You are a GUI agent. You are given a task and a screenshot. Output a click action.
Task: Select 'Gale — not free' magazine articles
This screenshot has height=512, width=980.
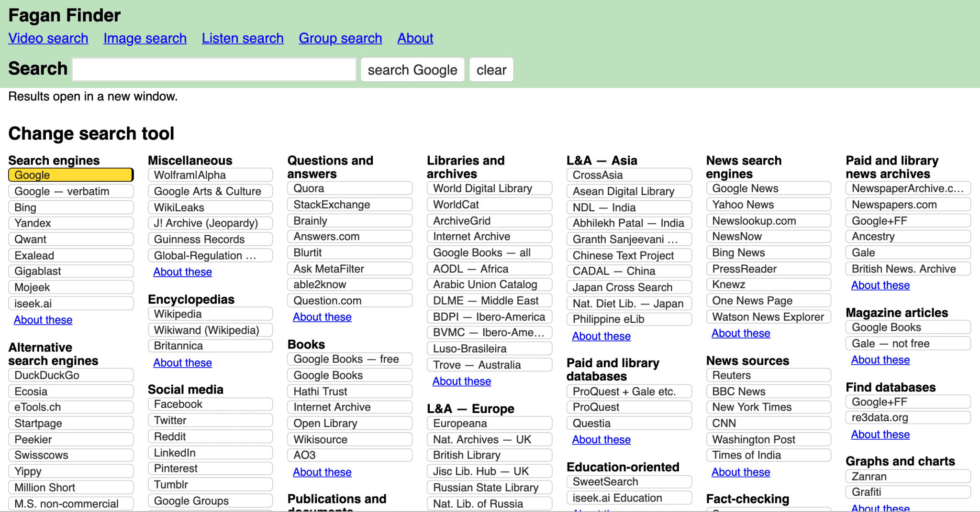click(x=908, y=344)
